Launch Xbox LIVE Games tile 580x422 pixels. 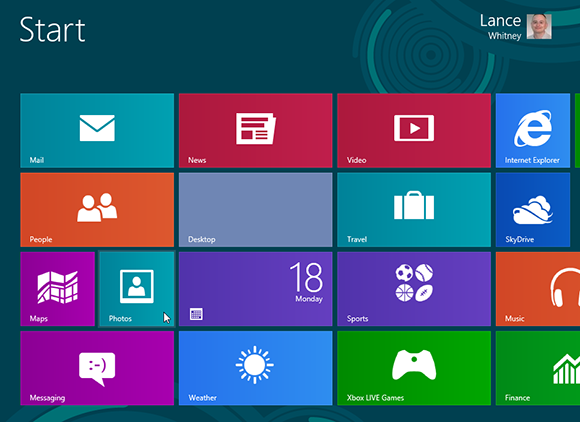(414, 368)
